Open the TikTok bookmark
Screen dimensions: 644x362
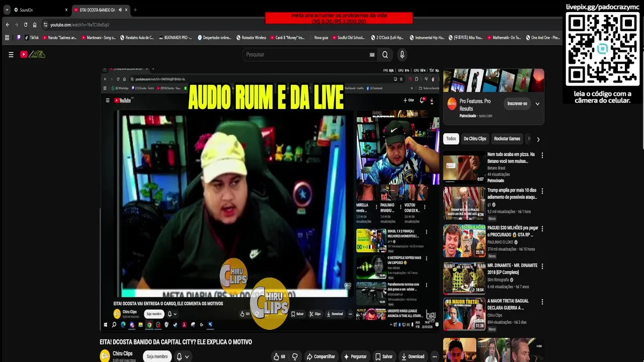tap(32, 37)
